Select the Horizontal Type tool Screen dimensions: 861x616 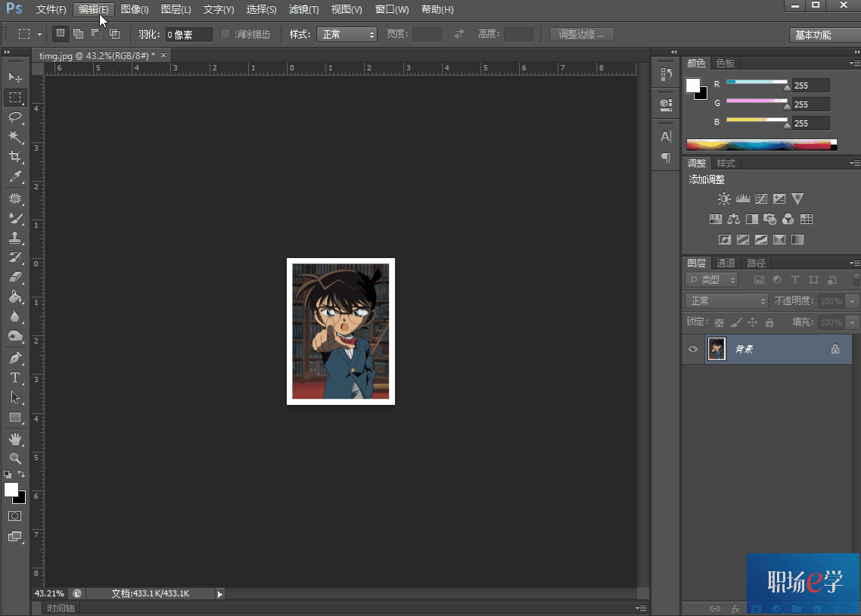point(14,378)
